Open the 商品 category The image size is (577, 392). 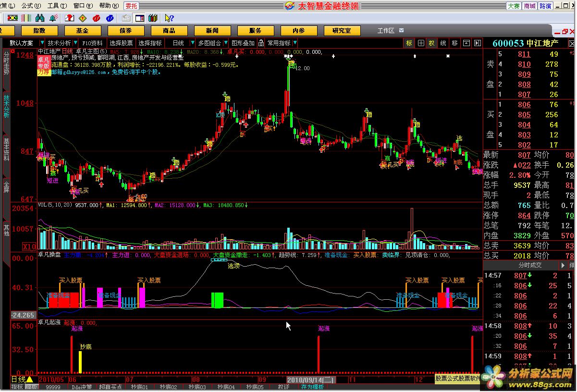[169, 30]
